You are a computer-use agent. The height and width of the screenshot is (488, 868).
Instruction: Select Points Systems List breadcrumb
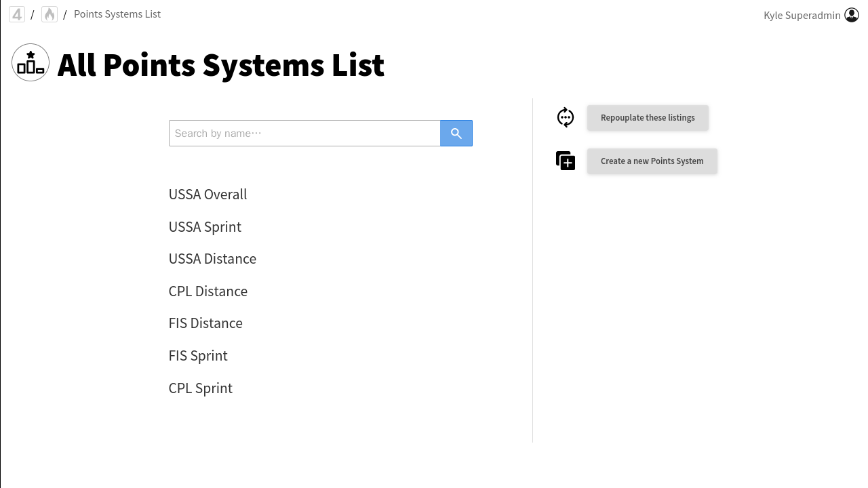117,14
